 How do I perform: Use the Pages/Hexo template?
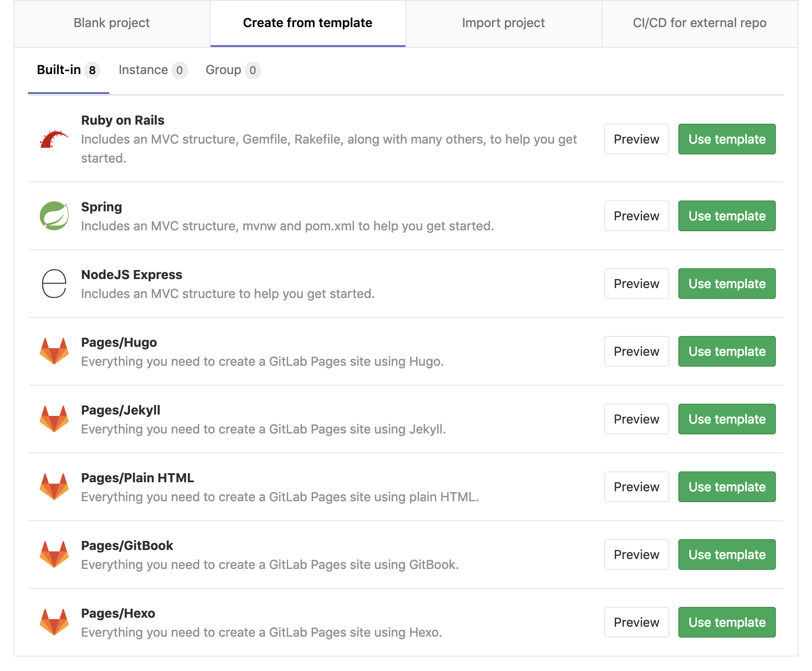(x=727, y=622)
